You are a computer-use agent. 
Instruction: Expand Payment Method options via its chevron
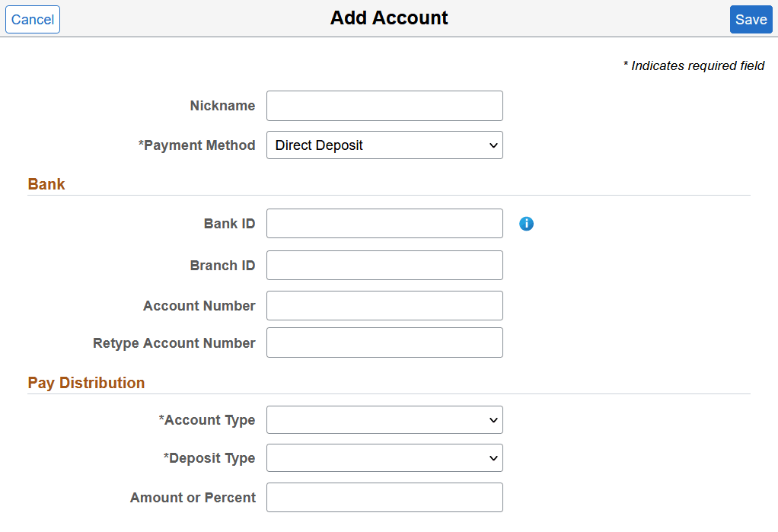click(x=493, y=145)
